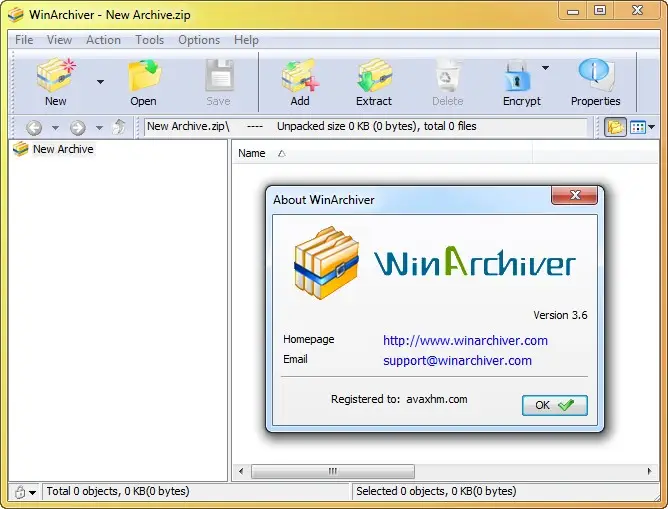Click the scrollbar right arrow

pos(649,471)
